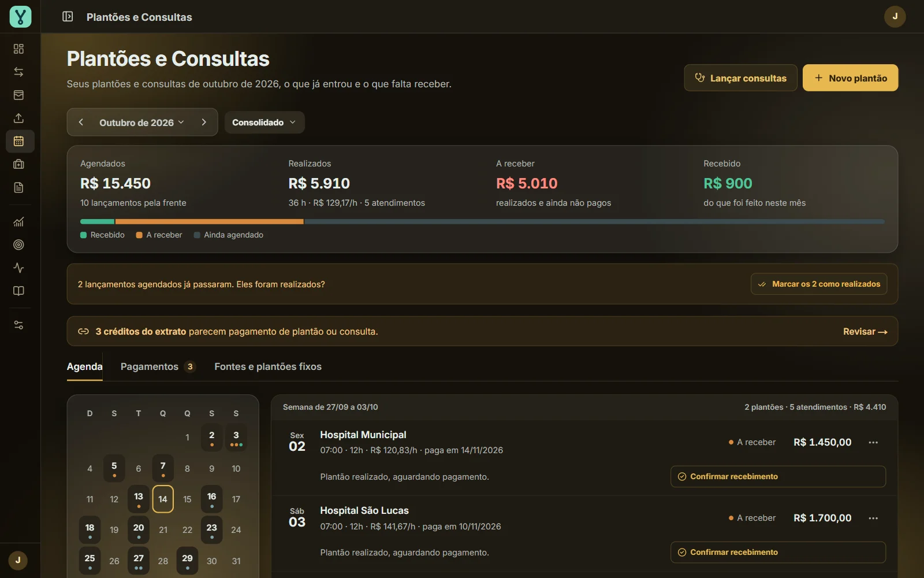Image resolution: width=924 pixels, height=578 pixels.
Task: Switch to the Pagamentos tab
Action: pos(158,366)
